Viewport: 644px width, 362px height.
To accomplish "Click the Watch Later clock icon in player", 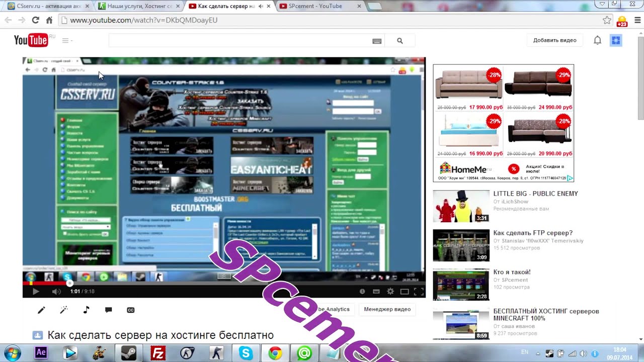I will (362, 291).
